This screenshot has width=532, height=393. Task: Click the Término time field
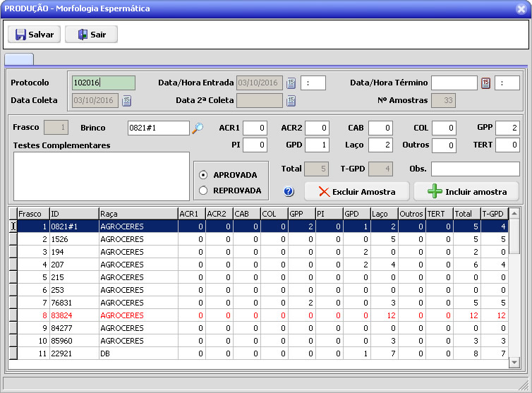click(x=507, y=83)
